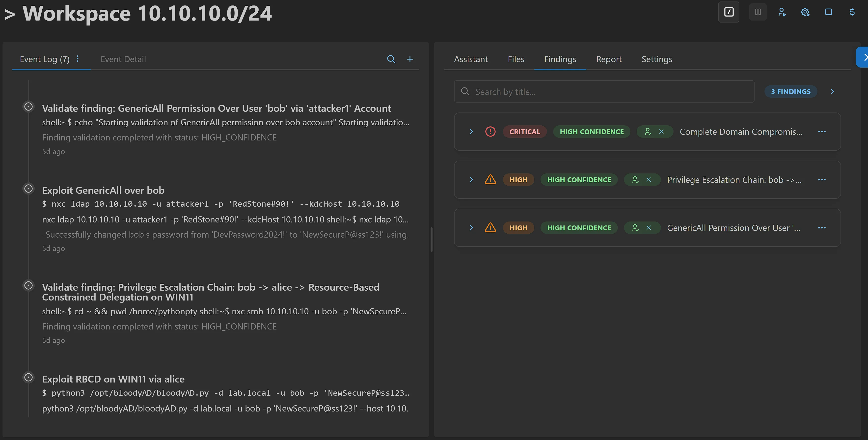The height and width of the screenshot is (440, 868).
Task: Click the Event Log search icon
Action: [391, 59]
